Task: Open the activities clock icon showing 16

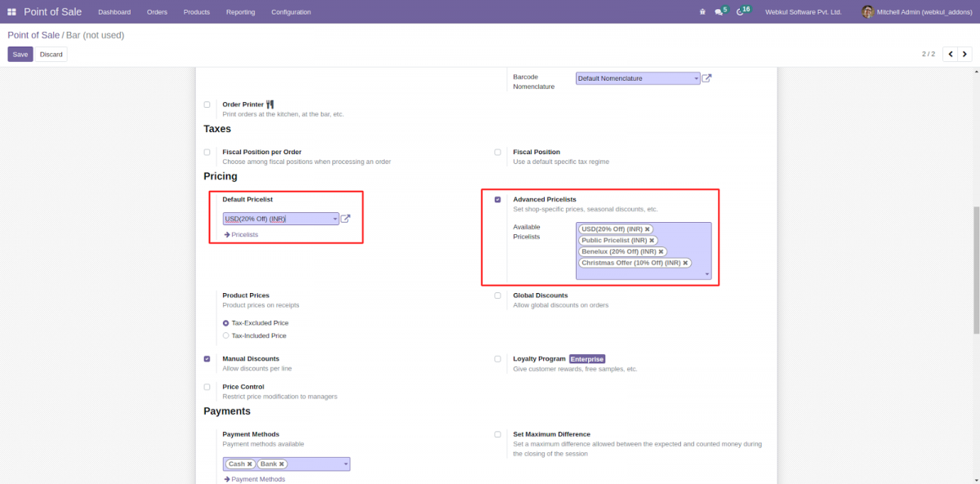Action: coord(742,11)
